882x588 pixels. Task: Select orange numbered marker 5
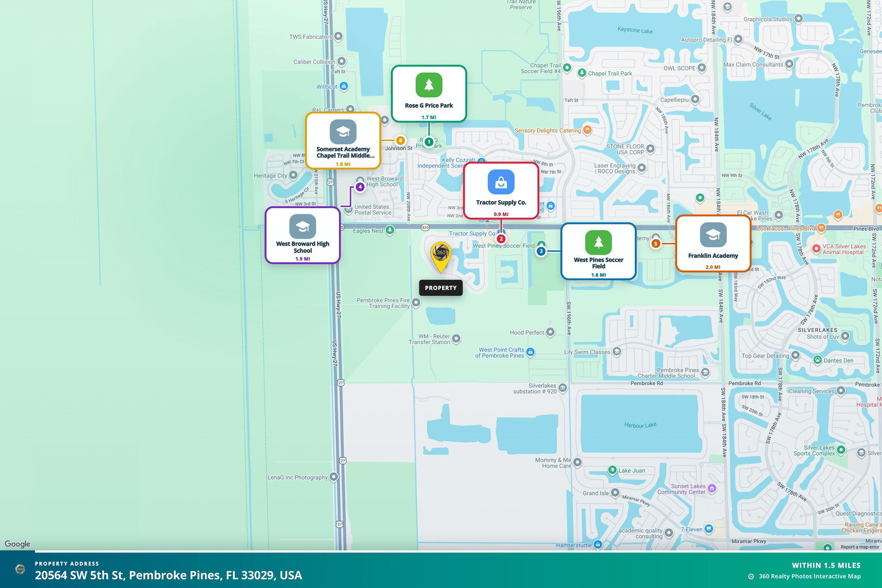coord(655,243)
